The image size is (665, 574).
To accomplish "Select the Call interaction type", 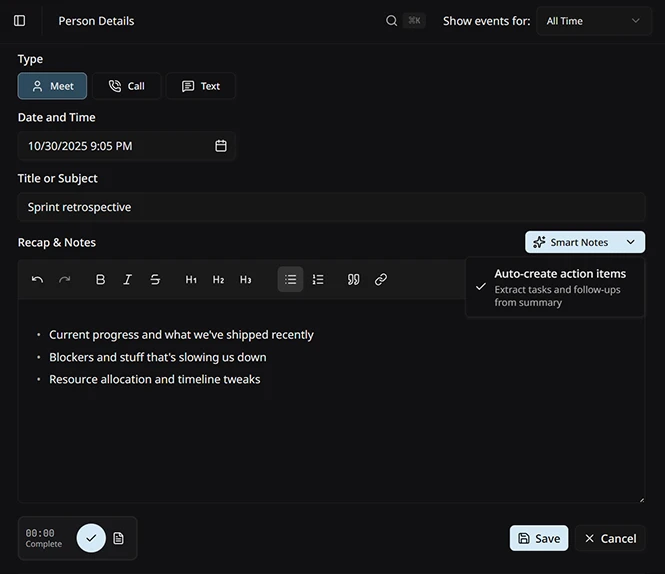I will tap(126, 86).
